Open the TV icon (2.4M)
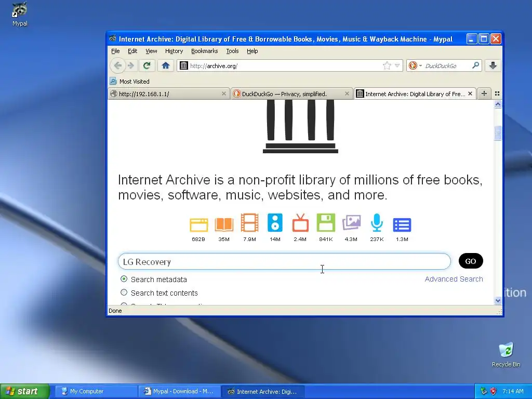This screenshot has width=532, height=399. click(x=300, y=223)
